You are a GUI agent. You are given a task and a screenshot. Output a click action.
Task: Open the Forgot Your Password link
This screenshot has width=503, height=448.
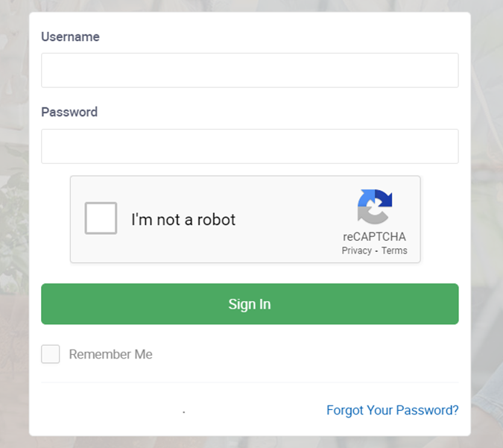pyautogui.click(x=392, y=410)
